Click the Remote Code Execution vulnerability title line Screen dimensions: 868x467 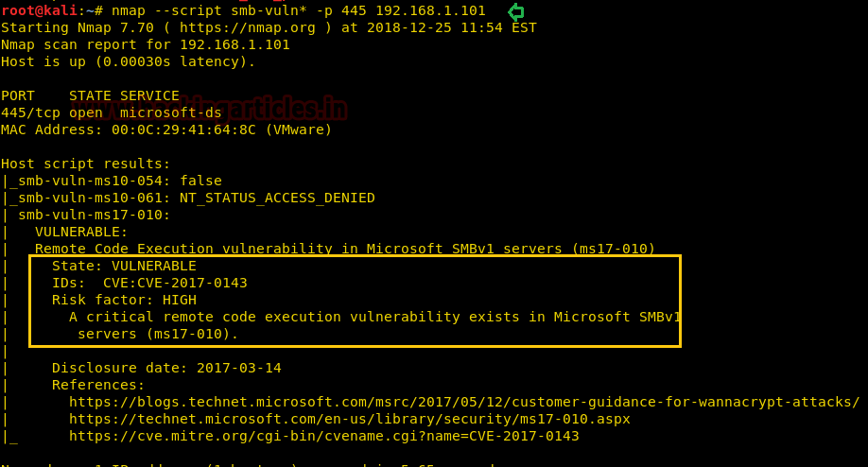(345, 249)
